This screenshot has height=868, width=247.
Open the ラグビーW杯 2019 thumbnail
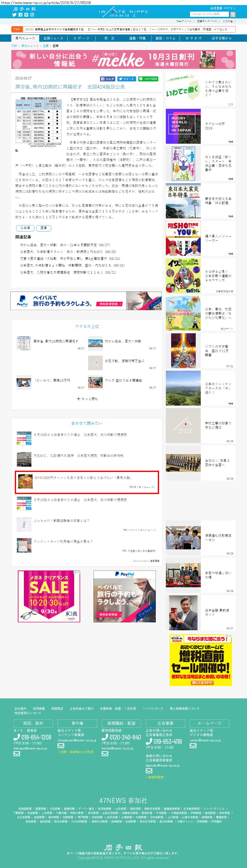183,126
